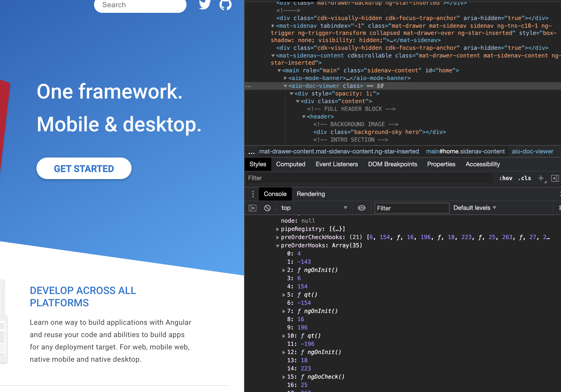Viewport: 561px width, 392px height.
Task: Clear the console with the ban icon
Action: coord(267,208)
